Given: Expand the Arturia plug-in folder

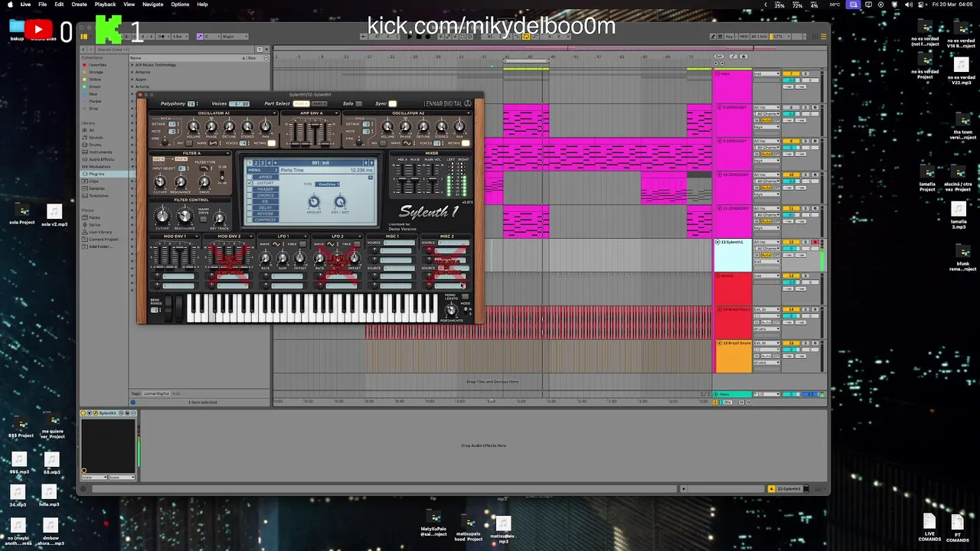Looking at the screenshot, I should pos(132,87).
